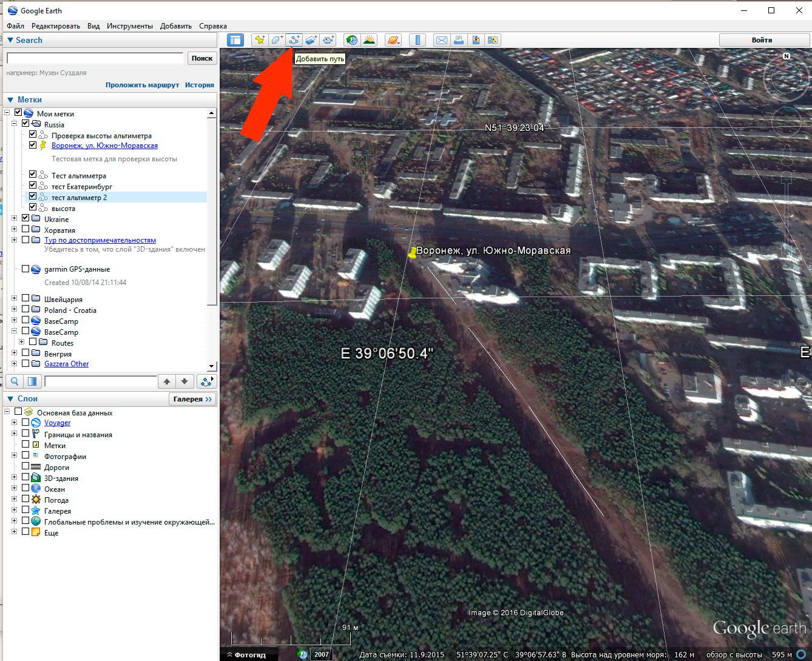Image resolution: width=812 pixels, height=661 pixels.
Task: Add an image overlay from the toolbar
Action: point(311,40)
